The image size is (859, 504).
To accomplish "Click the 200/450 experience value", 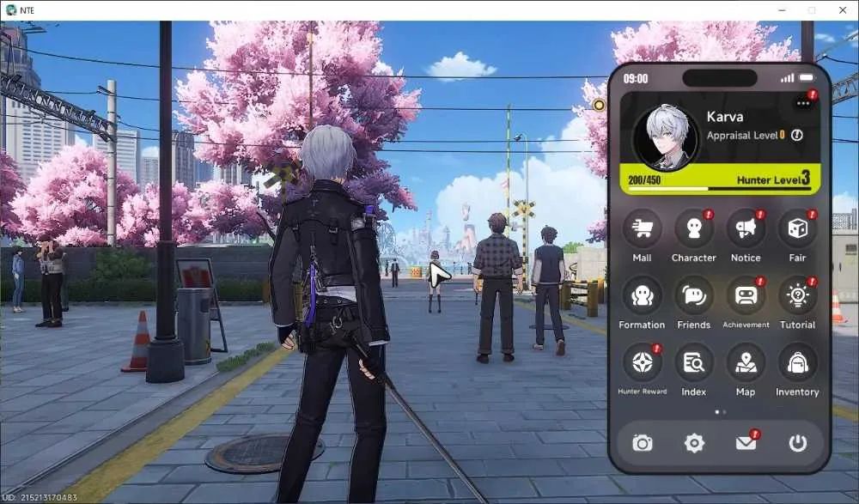I will click(644, 180).
